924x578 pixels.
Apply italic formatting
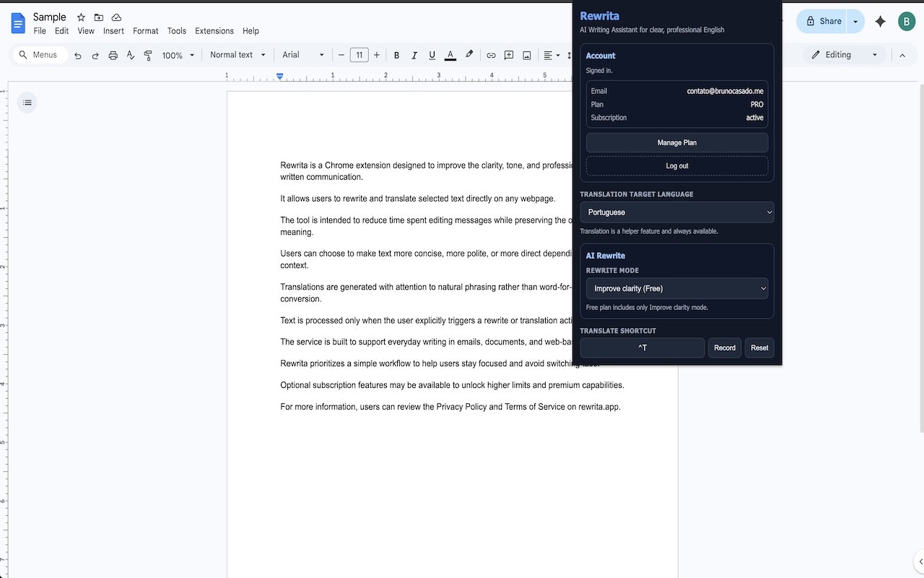(414, 55)
